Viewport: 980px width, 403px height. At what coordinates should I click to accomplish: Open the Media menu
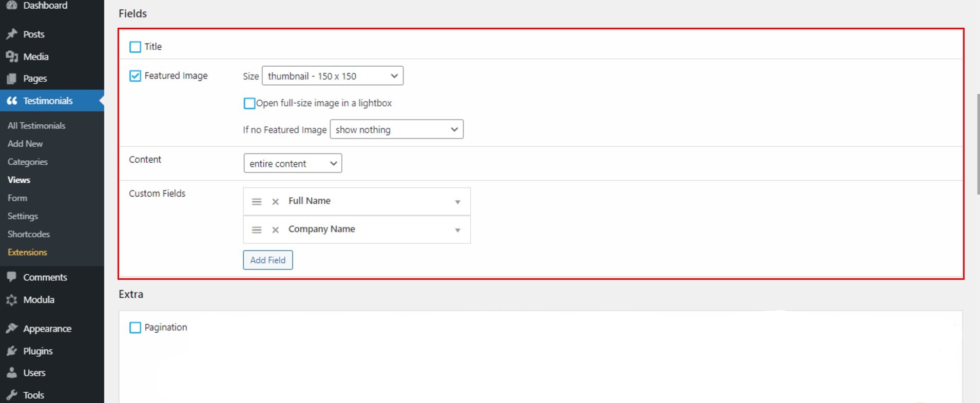point(36,56)
